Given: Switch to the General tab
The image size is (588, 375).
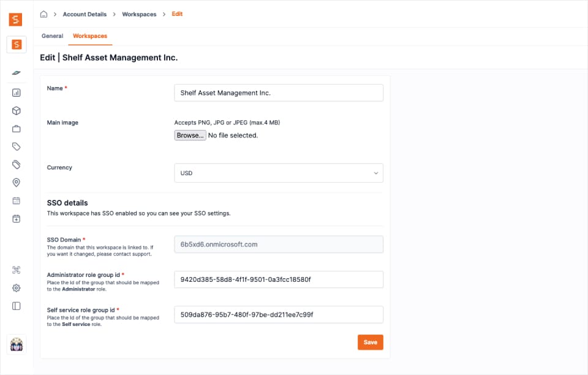Looking at the screenshot, I should (53, 36).
